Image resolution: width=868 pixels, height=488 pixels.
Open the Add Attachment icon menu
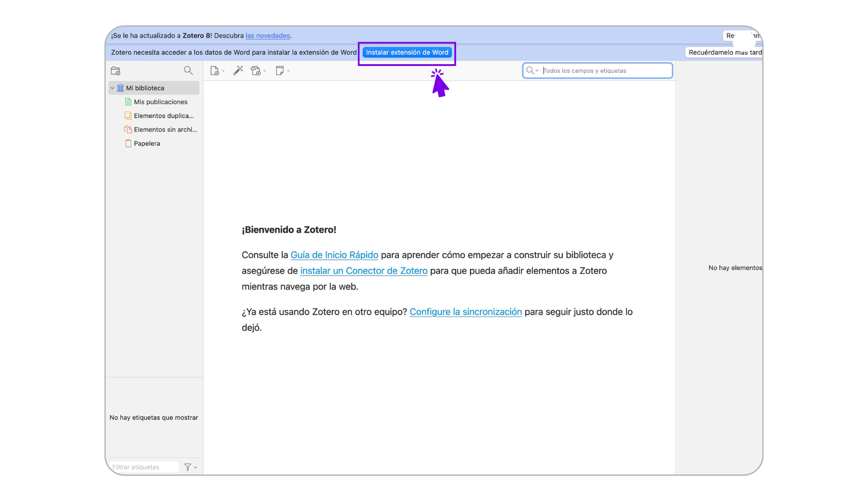tap(257, 71)
